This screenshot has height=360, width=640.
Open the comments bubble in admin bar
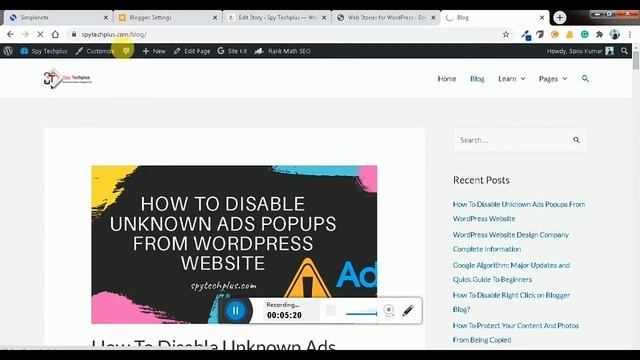[x=126, y=51]
